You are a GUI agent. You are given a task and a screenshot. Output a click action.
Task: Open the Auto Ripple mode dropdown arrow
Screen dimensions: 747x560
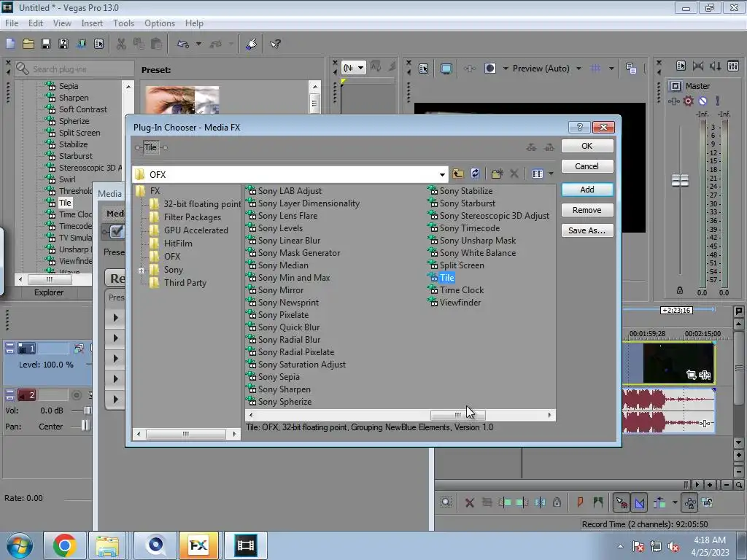pos(675,502)
